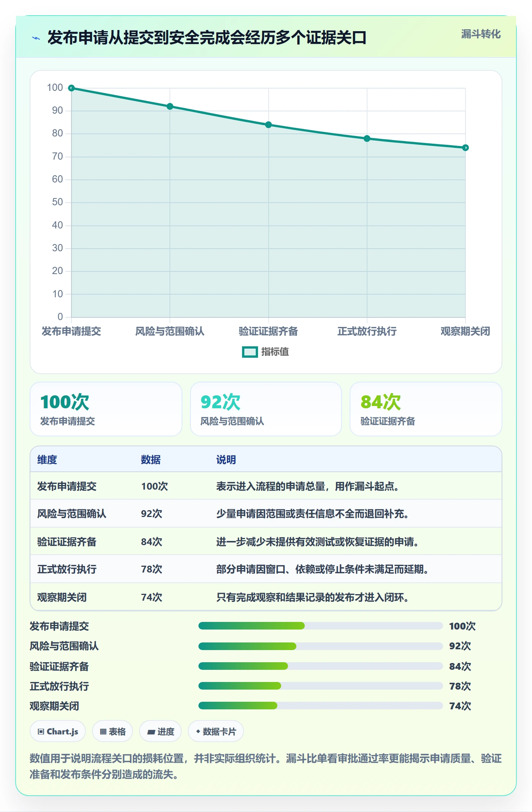Image resolution: width=532 pixels, height=812 pixels.
Task: Click the 风险与范围确认 progress bar
Action: (x=320, y=646)
